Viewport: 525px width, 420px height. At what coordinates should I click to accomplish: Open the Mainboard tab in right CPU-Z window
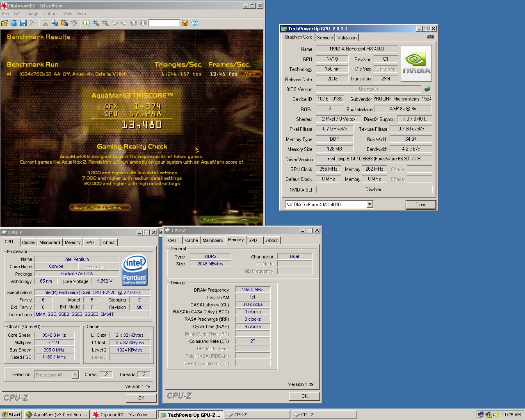coord(213,240)
